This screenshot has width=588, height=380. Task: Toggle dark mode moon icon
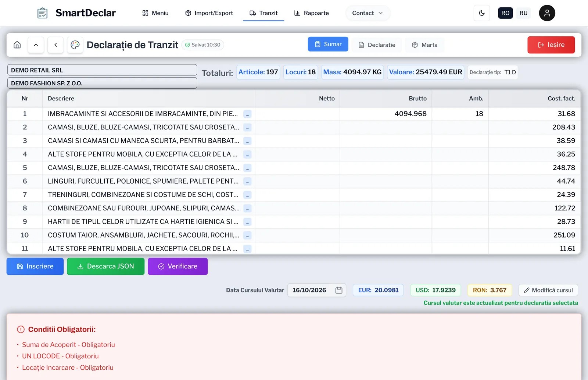(482, 13)
